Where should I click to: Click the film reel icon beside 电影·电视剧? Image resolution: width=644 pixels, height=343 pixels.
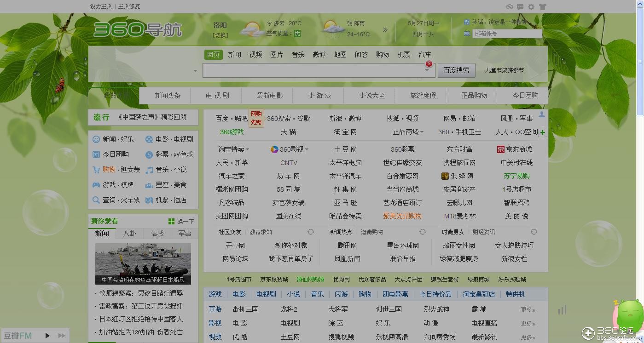(149, 139)
